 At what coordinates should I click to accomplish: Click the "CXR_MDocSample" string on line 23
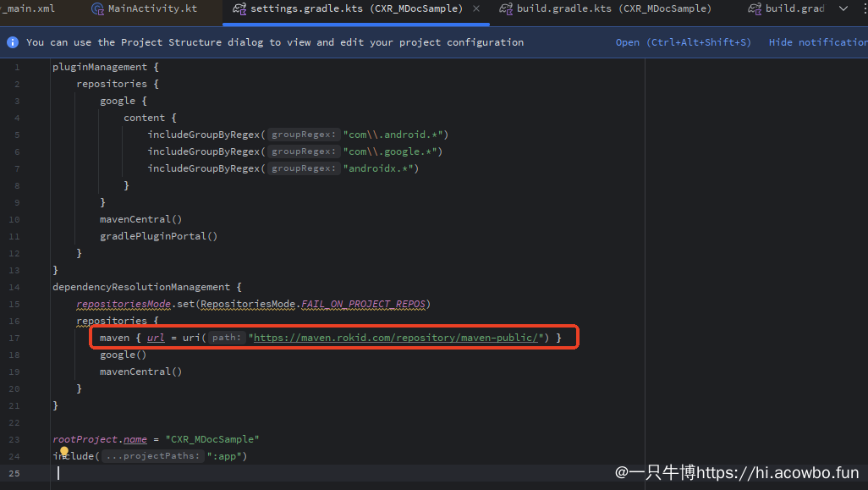point(212,439)
